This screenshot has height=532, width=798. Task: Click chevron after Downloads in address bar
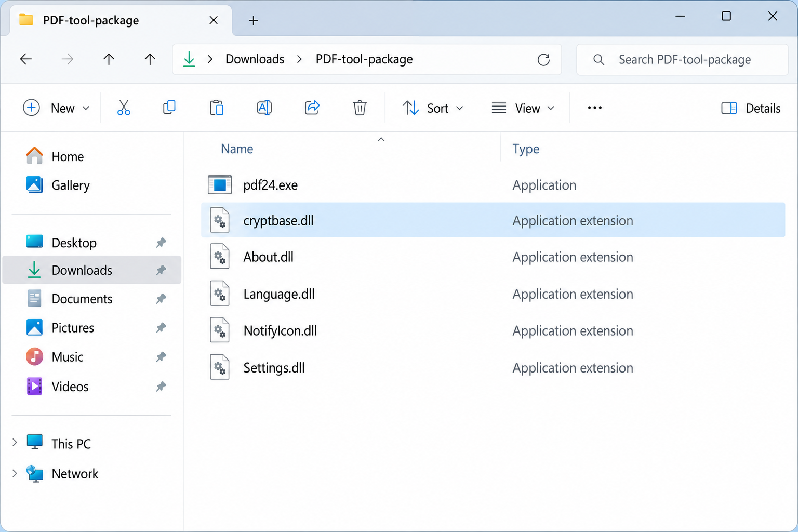click(x=299, y=59)
